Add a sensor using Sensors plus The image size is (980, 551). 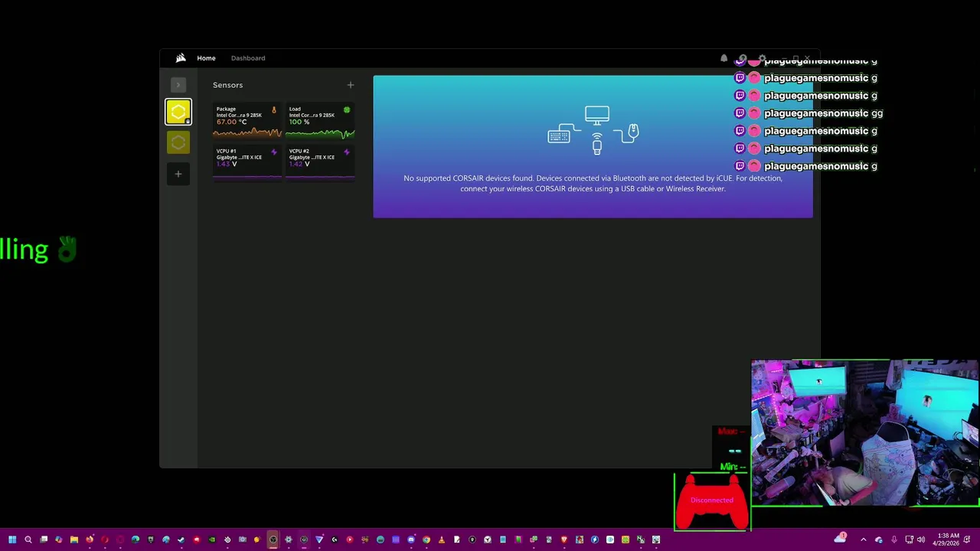point(350,85)
